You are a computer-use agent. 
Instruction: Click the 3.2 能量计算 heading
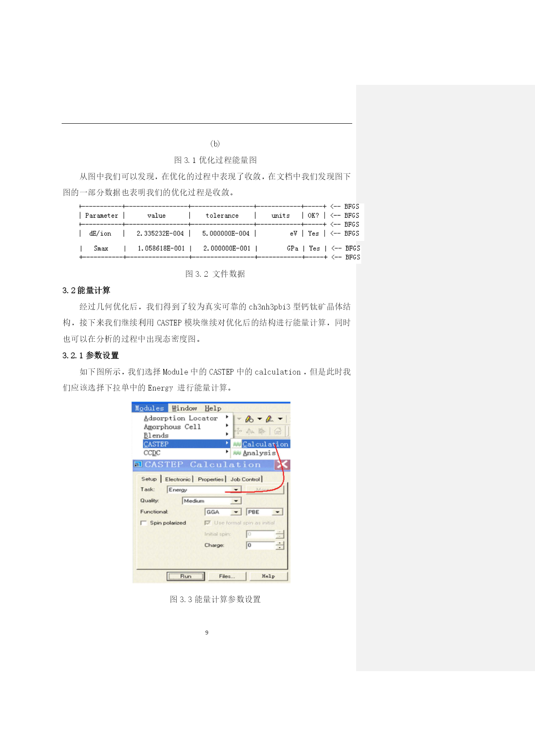coord(86,291)
